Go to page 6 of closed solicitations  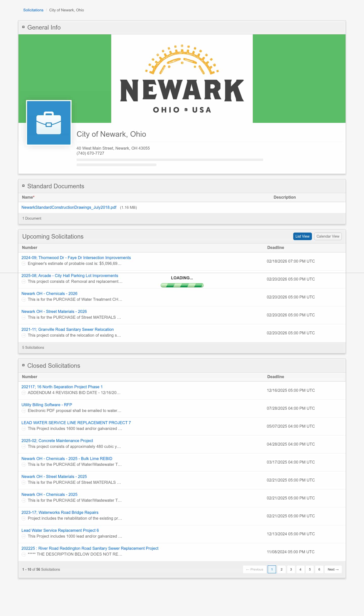coord(319,569)
